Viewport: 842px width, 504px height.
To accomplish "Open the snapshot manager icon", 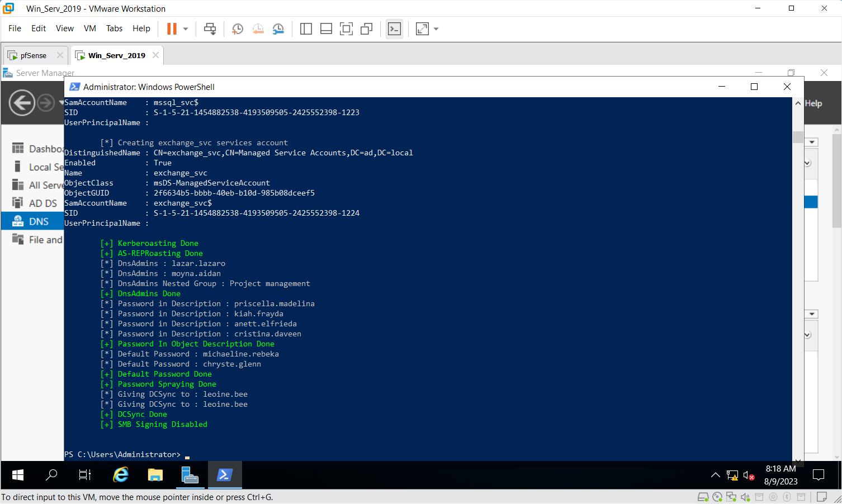I will (x=278, y=28).
